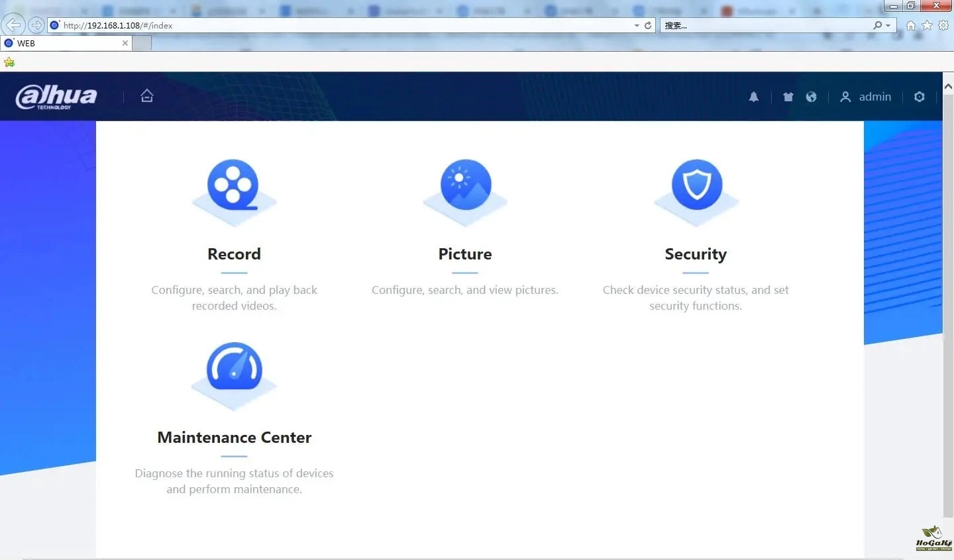Refresh the page with the reload button
Viewport: 954px width, 560px height.
pos(648,26)
